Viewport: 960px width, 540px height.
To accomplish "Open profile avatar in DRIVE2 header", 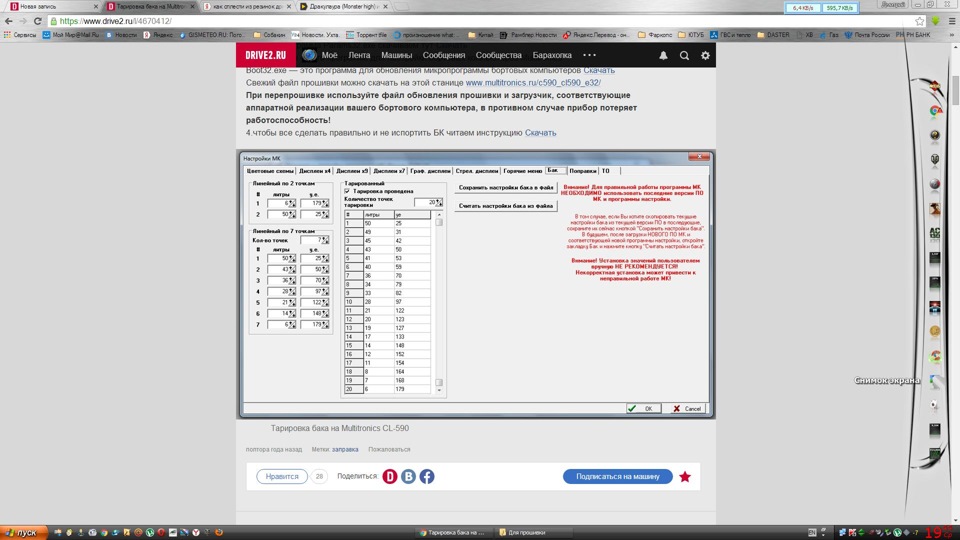I will 309,55.
